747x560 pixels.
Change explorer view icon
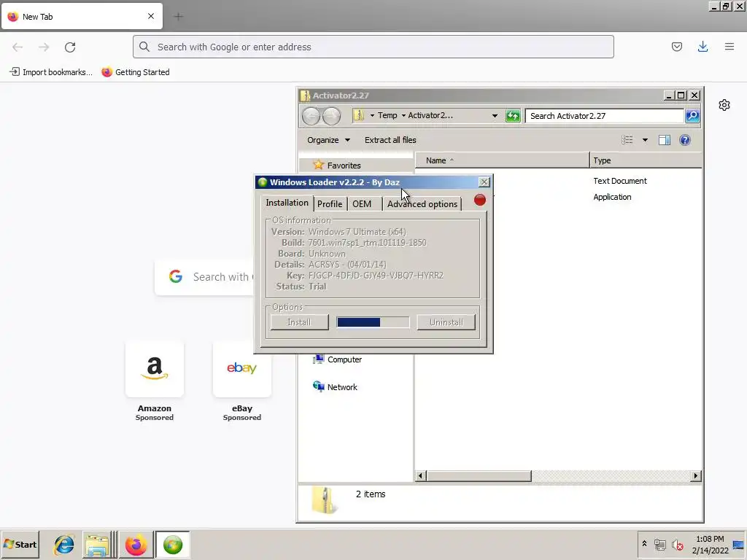point(627,140)
